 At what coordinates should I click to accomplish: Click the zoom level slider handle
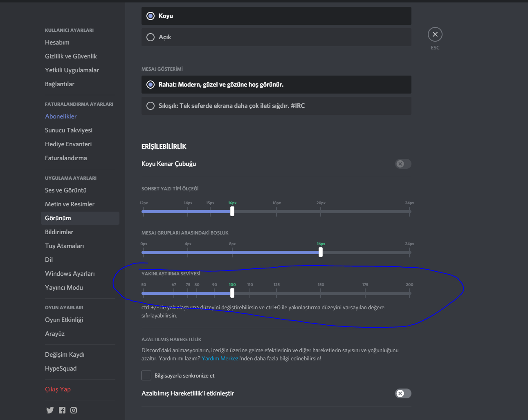(x=232, y=293)
